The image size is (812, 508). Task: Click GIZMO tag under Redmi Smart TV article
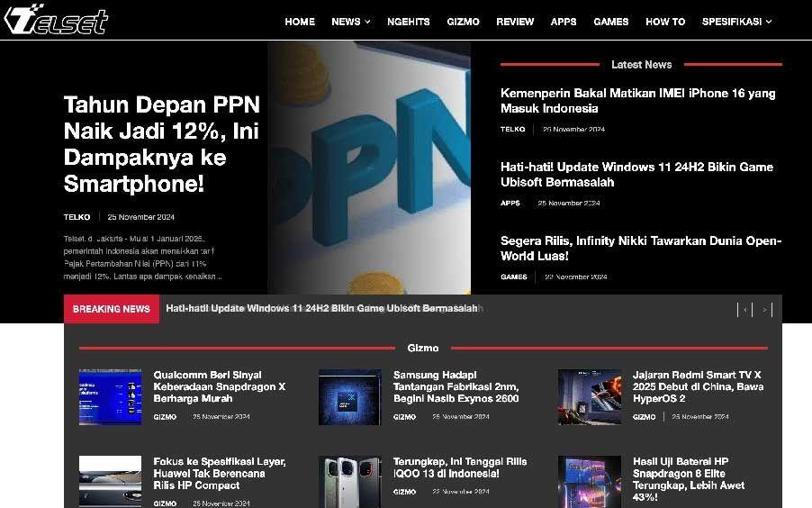pos(645,417)
